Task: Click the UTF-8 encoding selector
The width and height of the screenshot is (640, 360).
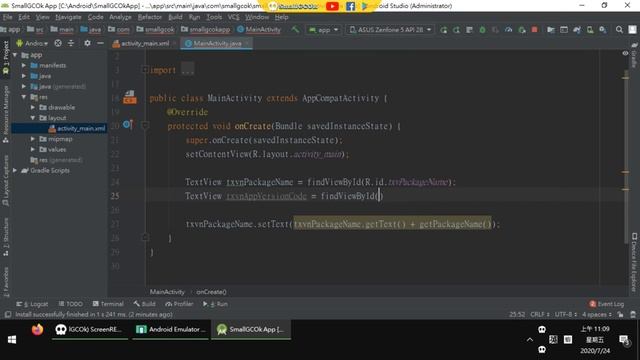Action: point(566,314)
